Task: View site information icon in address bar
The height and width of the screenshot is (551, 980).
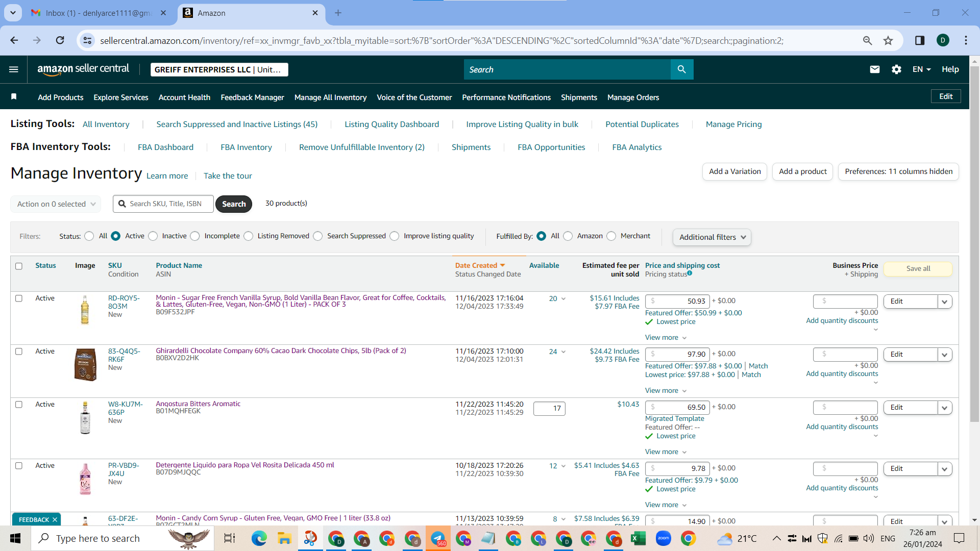Action: 88,40
